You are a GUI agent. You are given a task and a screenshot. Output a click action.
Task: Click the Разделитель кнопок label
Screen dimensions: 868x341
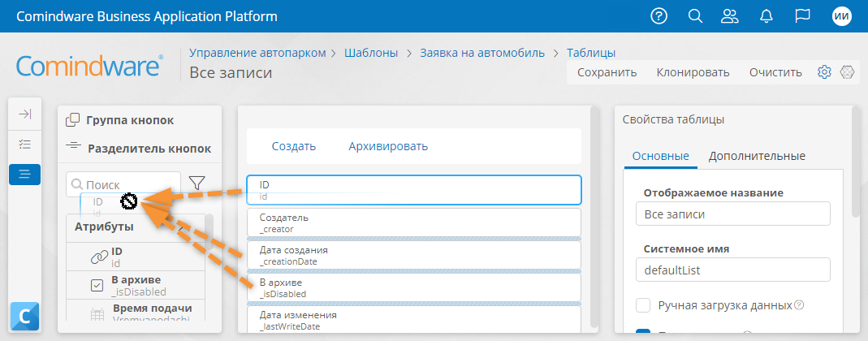(x=149, y=149)
